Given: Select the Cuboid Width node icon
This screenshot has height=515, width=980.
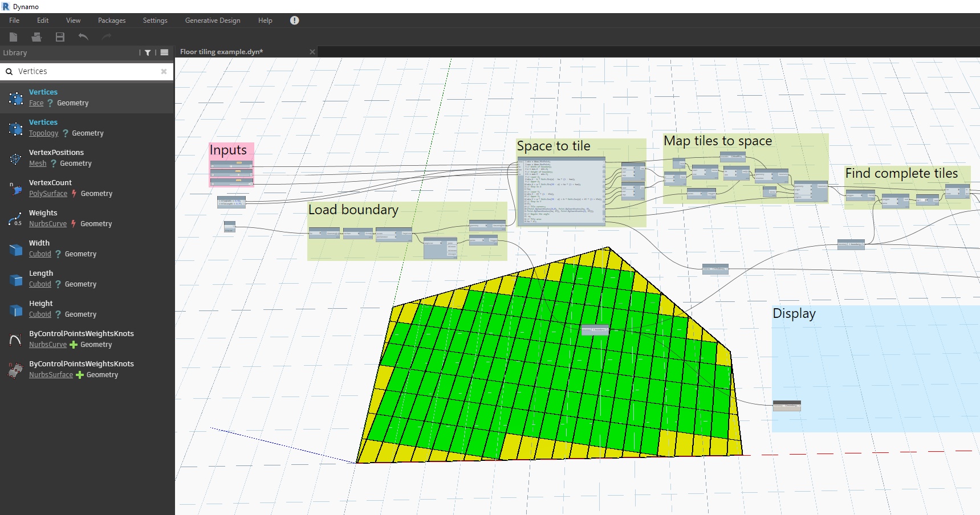Looking at the screenshot, I should coord(14,249).
